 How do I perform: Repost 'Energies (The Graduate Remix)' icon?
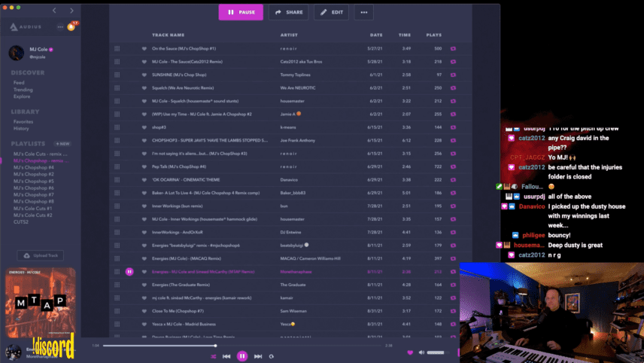tap(453, 285)
